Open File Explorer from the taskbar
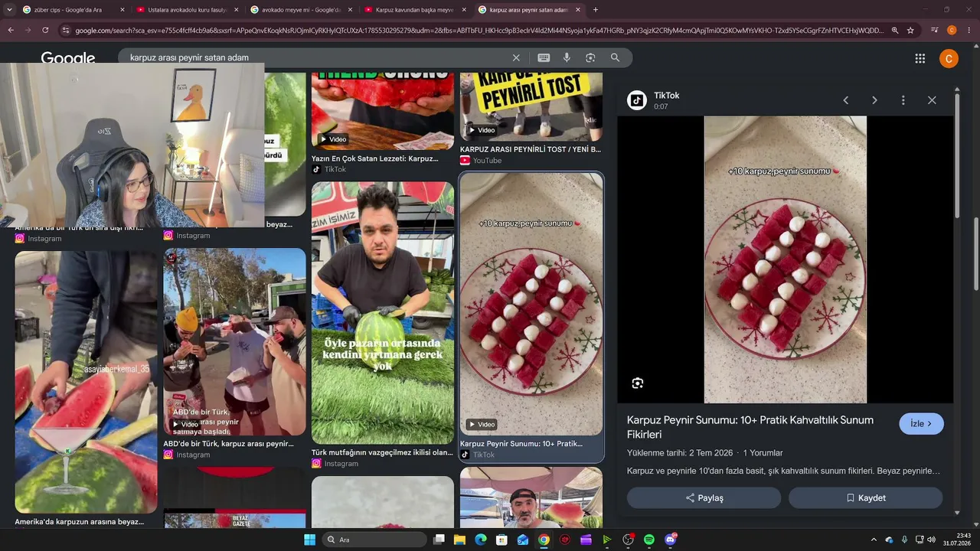The height and width of the screenshot is (551, 980). (459, 540)
